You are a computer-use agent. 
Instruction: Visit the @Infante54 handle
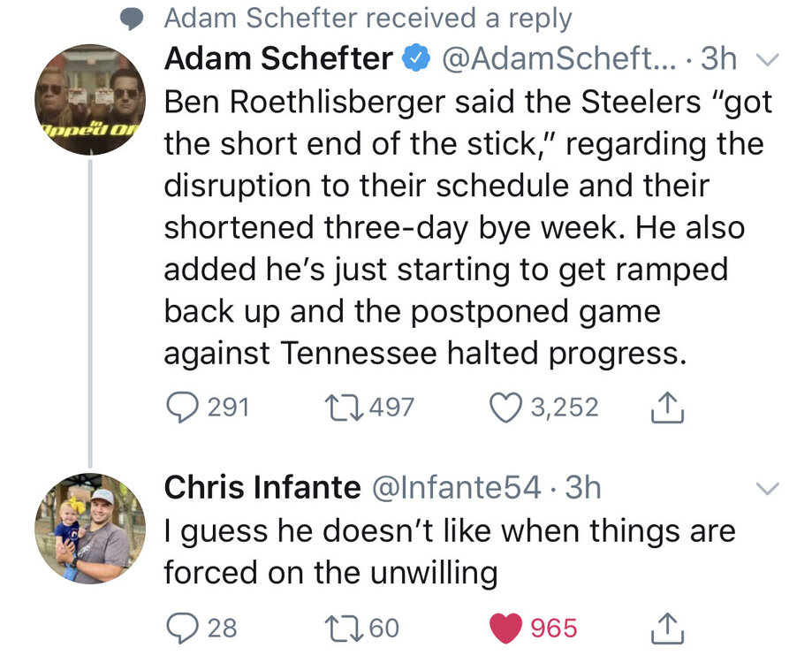tap(458, 486)
